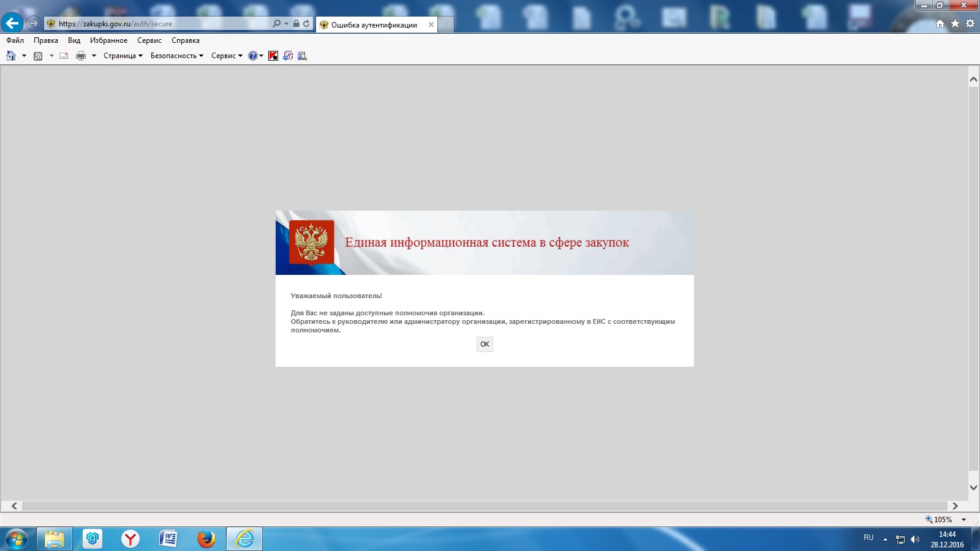Click the vertical scrollbar down arrow
Viewport: 980px width, 551px height.
[x=973, y=487]
